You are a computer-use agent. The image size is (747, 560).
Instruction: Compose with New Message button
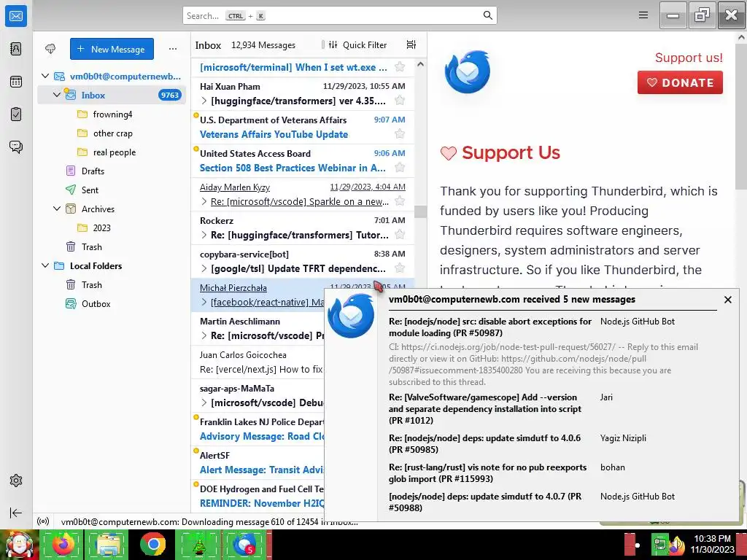(x=112, y=49)
